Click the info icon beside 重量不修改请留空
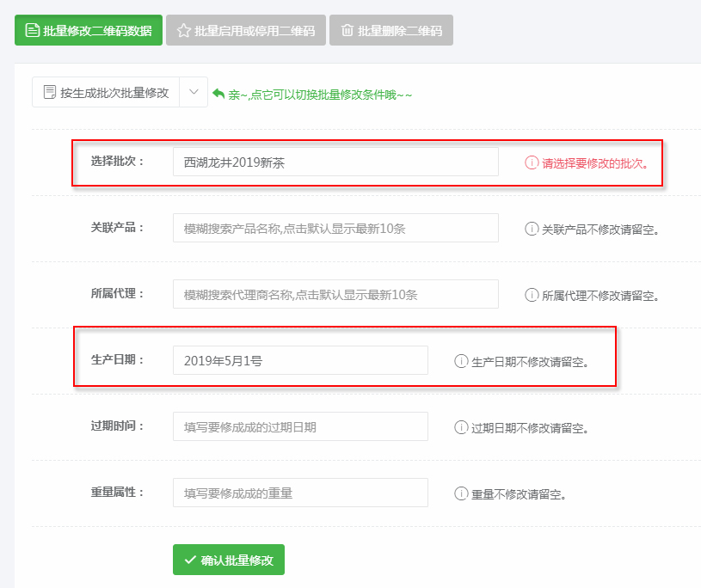 click(461, 493)
